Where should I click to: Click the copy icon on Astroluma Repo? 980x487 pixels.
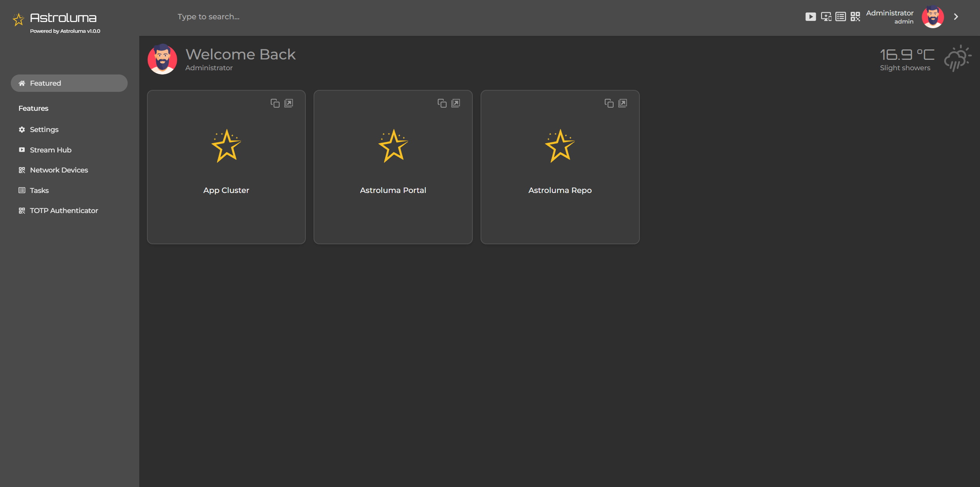[609, 103]
